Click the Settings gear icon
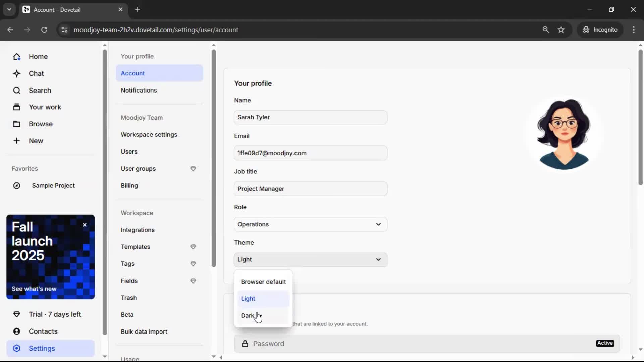 [x=17, y=348]
